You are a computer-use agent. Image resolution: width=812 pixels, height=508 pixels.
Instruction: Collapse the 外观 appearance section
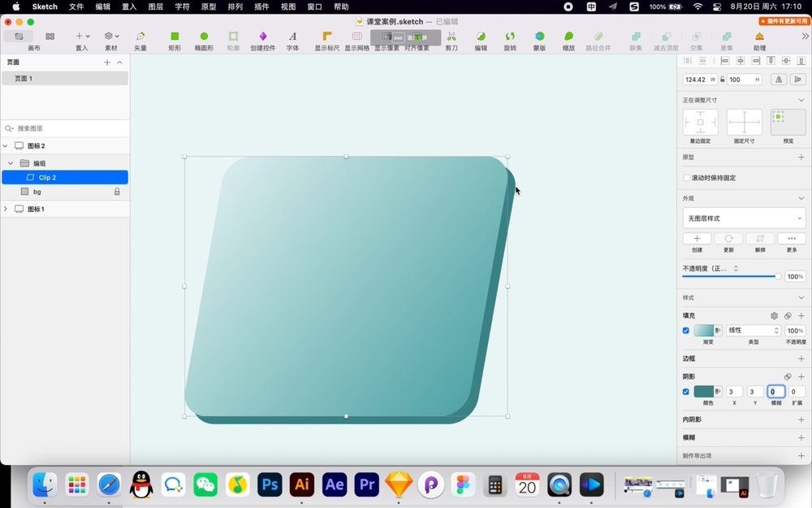click(x=801, y=198)
